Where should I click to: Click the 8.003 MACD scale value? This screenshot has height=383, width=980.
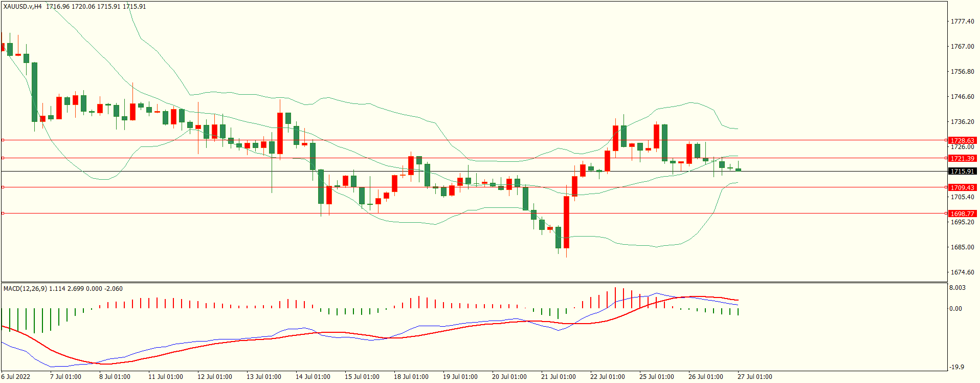pos(957,288)
